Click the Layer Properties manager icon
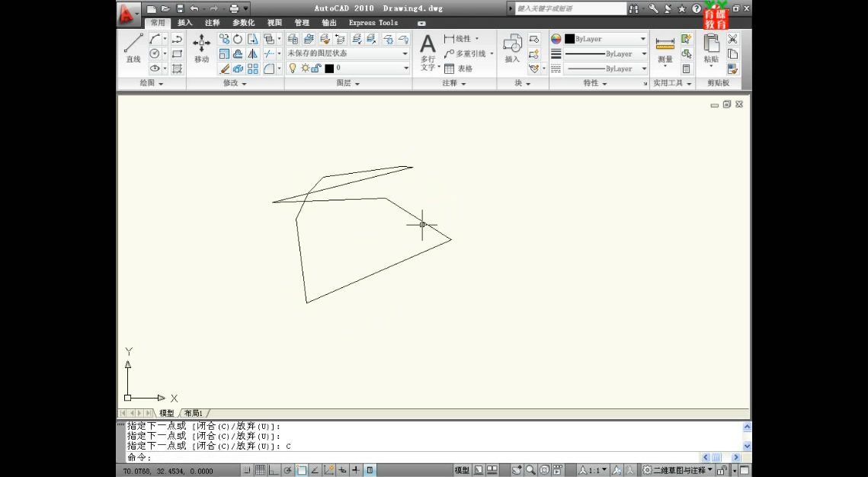 (293, 39)
